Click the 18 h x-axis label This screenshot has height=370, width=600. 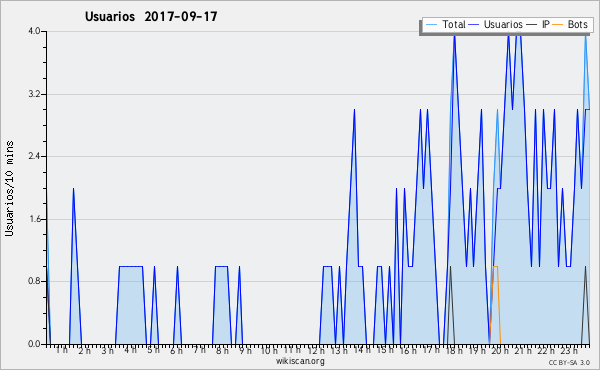[454, 350]
